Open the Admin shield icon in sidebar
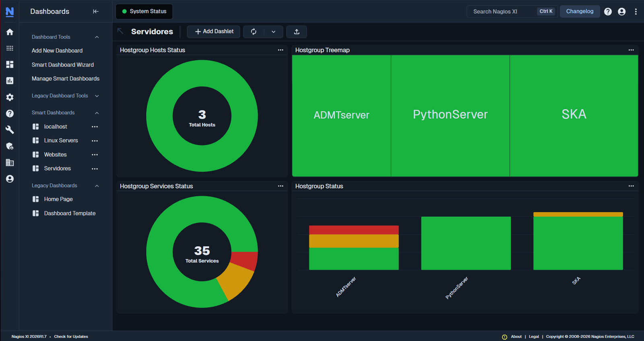644x341 pixels. pyautogui.click(x=10, y=146)
